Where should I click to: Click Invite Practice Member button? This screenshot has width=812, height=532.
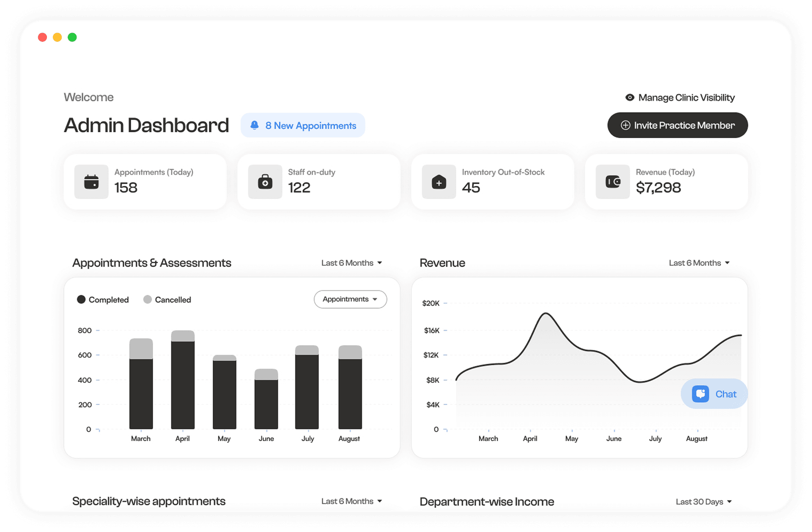pyautogui.click(x=678, y=125)
